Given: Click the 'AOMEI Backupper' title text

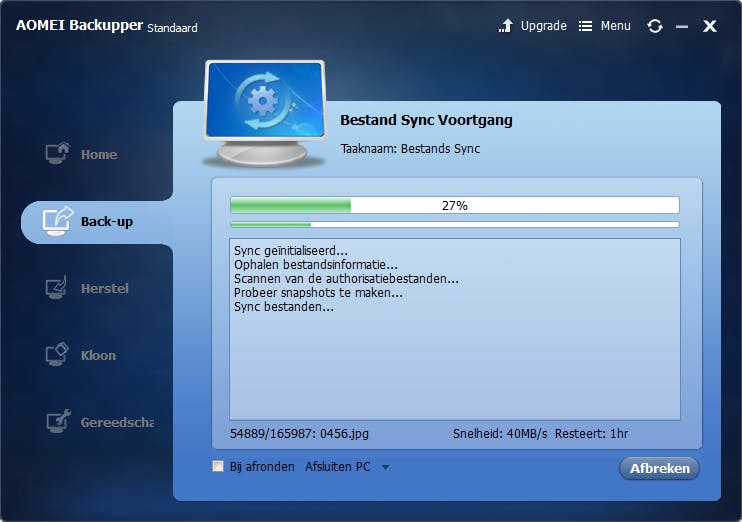Looking at the screenshot, I should coord(80,25).
